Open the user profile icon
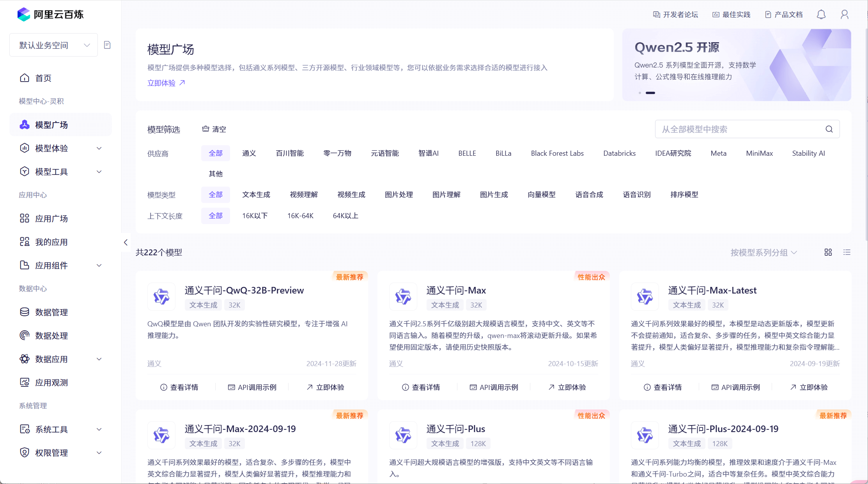Screen dimensions: 868x484 tap(845, 14)
